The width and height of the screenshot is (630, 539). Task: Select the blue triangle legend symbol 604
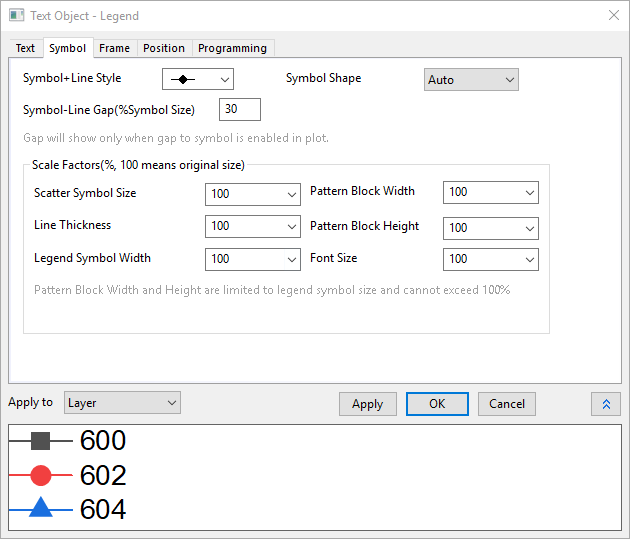(41, 507)
